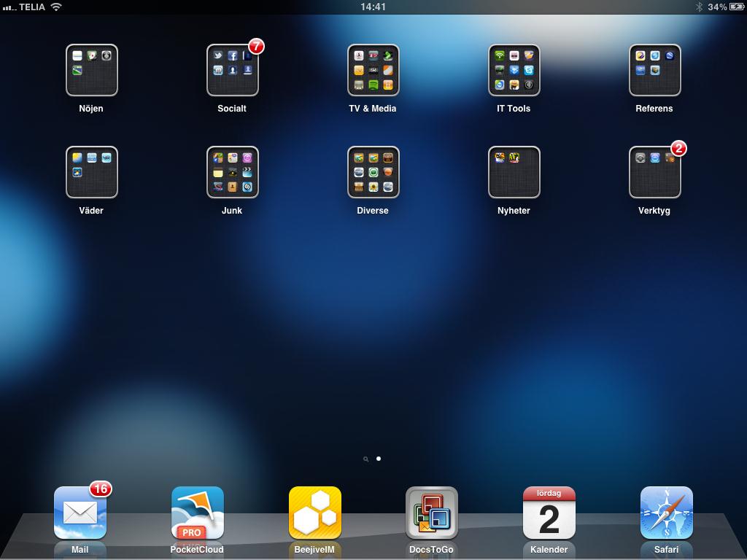The height and width of the screenshot is (560, 747).
Task: Open the Mail app
Action: (80, 513)
